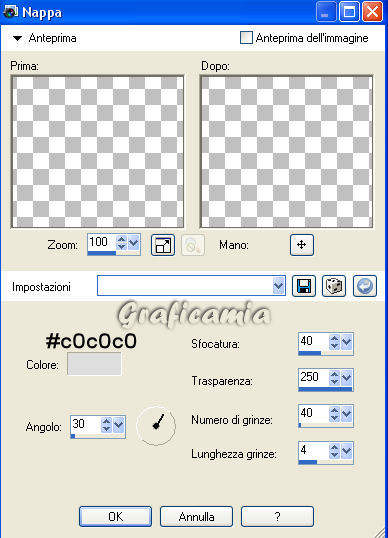
Task: Click the reset to default arrow icon
Action: 365,286
